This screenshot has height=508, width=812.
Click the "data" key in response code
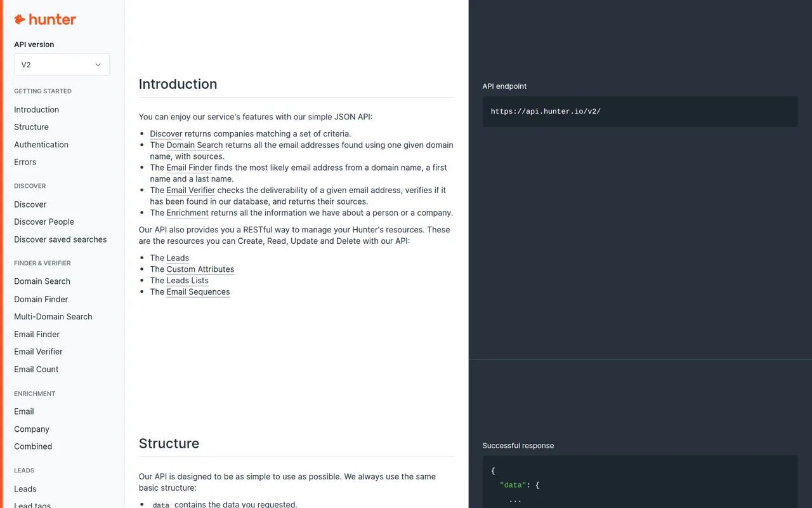(x=513, y=485)
